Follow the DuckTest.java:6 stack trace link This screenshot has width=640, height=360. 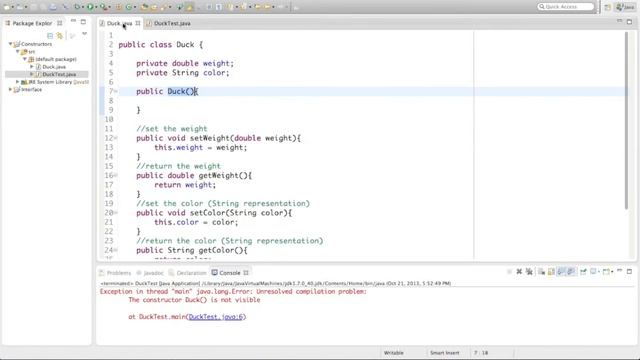click(216, 317)
